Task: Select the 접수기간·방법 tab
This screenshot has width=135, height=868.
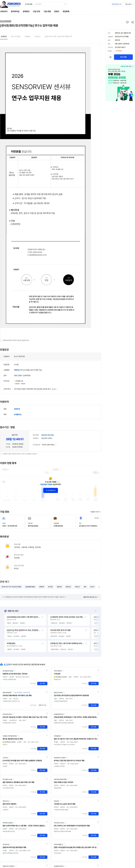Action: (x=15, y=36)
